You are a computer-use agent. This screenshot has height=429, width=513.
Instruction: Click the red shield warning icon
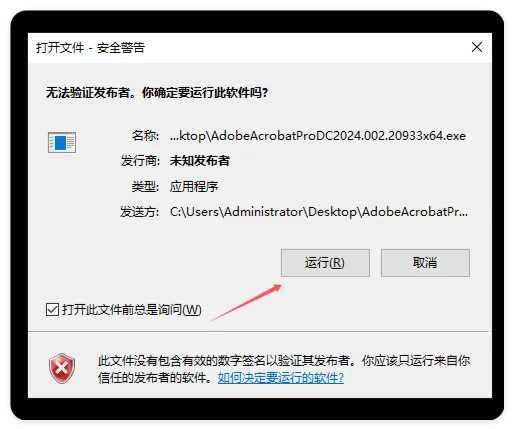pyautogui.click(x=62, y=368)
